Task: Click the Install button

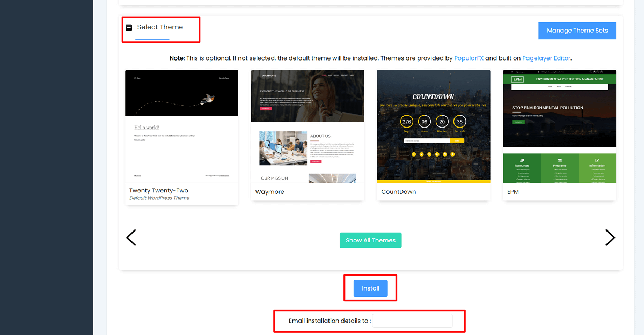Action: click(x=370, y=288)
